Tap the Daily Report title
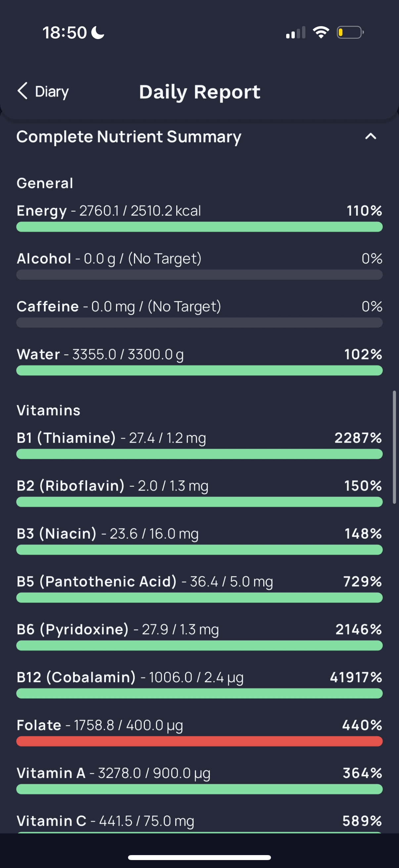Image resolution: width=399 pixels, height=868 pixels. 200,92
